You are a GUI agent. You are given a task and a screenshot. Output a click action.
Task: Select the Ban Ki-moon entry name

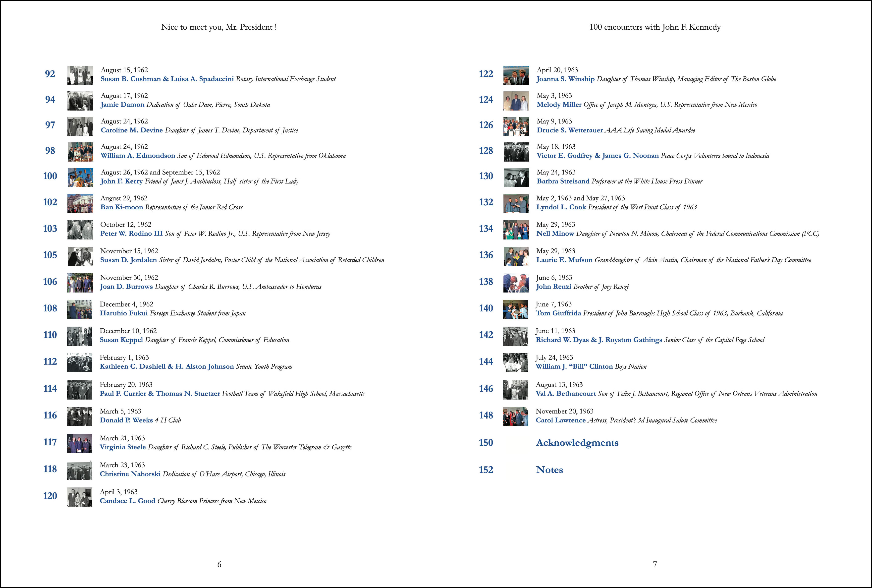[121, 207]
